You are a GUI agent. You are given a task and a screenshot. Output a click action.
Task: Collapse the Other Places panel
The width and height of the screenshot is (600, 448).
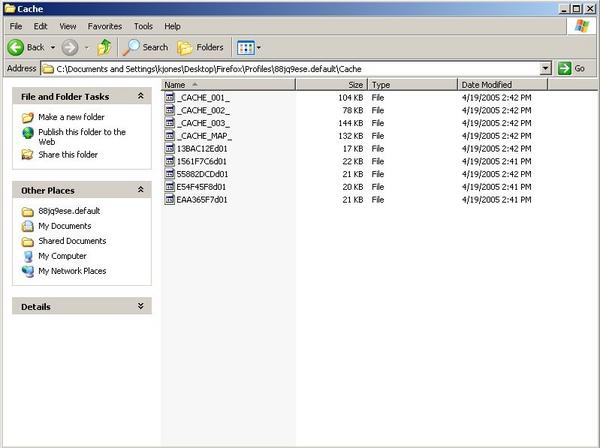click(x=141, y=190)
